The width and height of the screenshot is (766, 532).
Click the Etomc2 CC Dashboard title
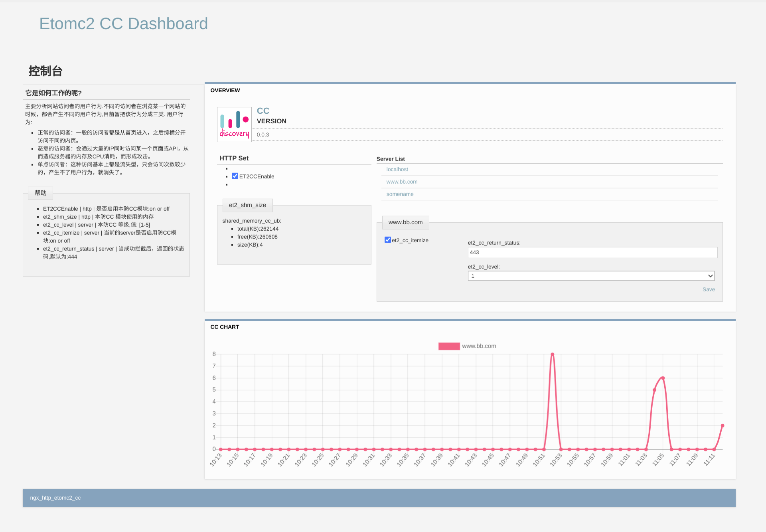[x=123, y=24]
